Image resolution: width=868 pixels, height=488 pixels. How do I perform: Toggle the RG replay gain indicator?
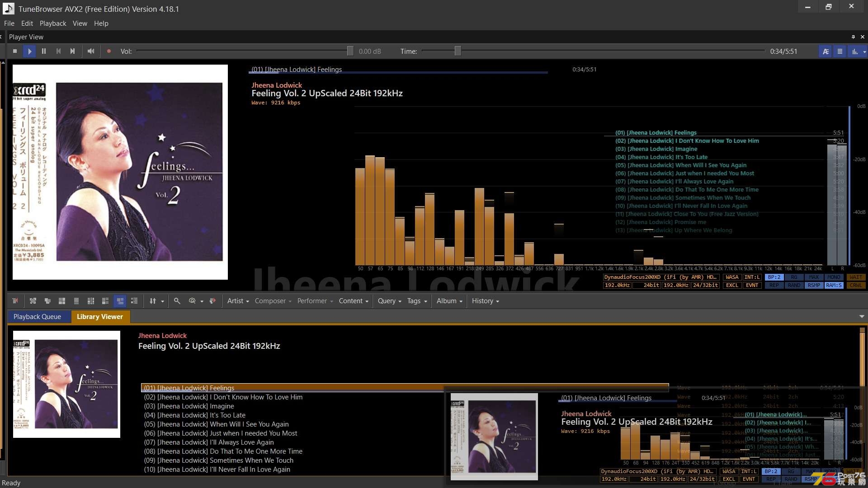[794, 277]
